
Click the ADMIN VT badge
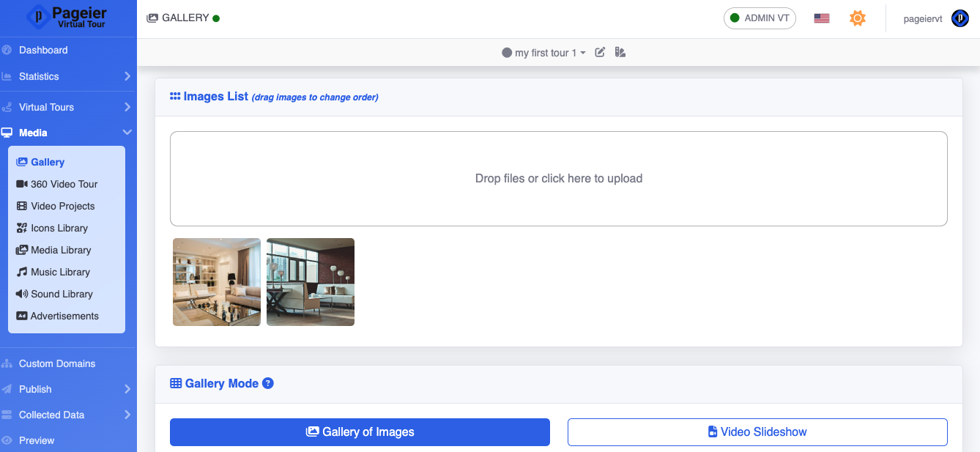click(760, 18)
